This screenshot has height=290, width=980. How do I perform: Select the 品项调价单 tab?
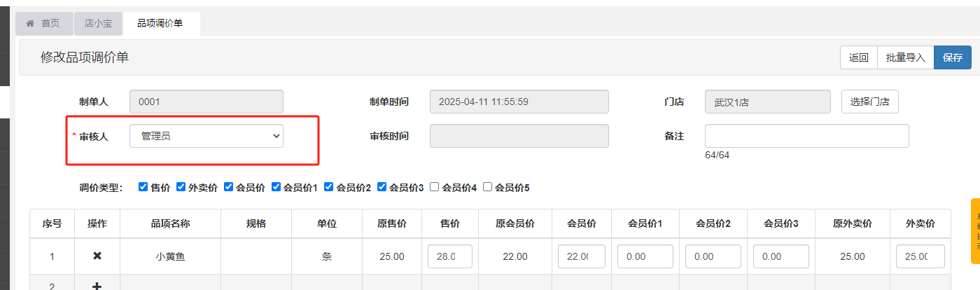(x=160, y=23)
